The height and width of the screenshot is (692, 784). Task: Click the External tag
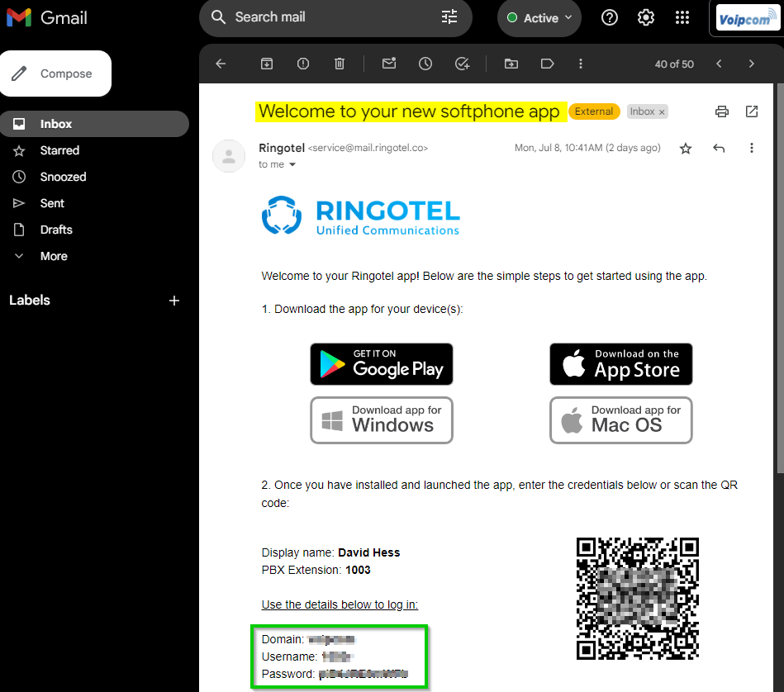coord(594,111)
